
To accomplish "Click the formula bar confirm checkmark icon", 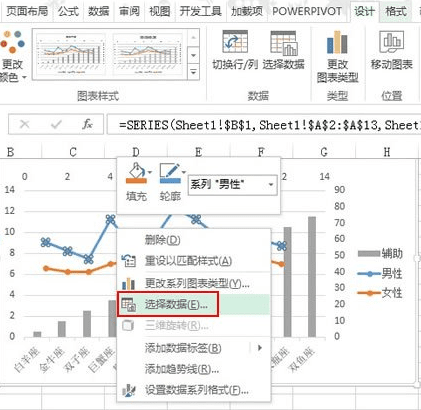I will pos(56,124).
